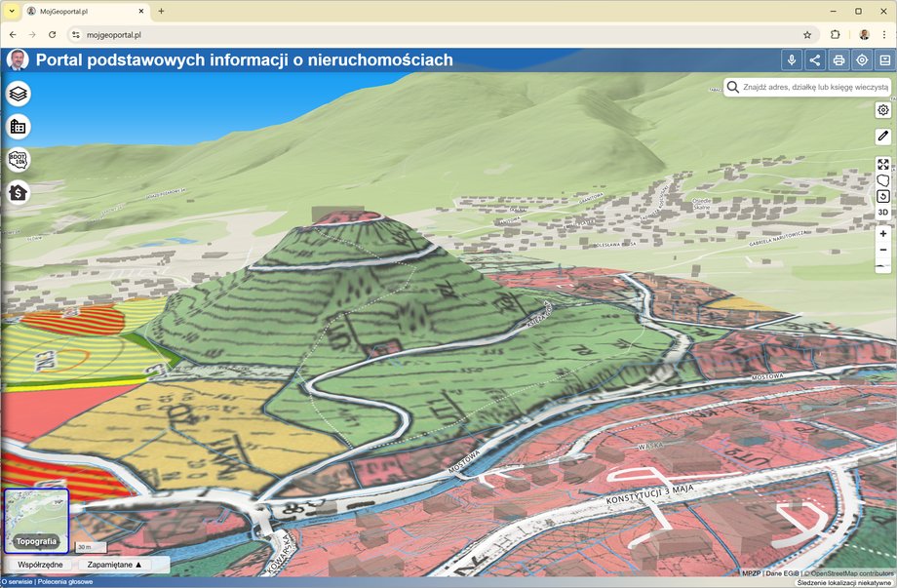Print the map using printer icon
This screenshot has width=897, height=588.
coord(838,60)
